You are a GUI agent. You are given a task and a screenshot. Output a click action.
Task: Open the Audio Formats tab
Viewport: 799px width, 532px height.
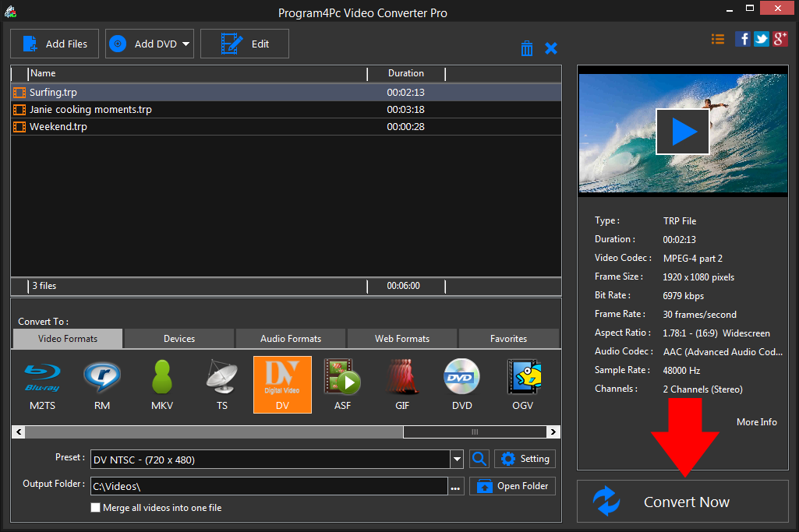tap(290, 338)
